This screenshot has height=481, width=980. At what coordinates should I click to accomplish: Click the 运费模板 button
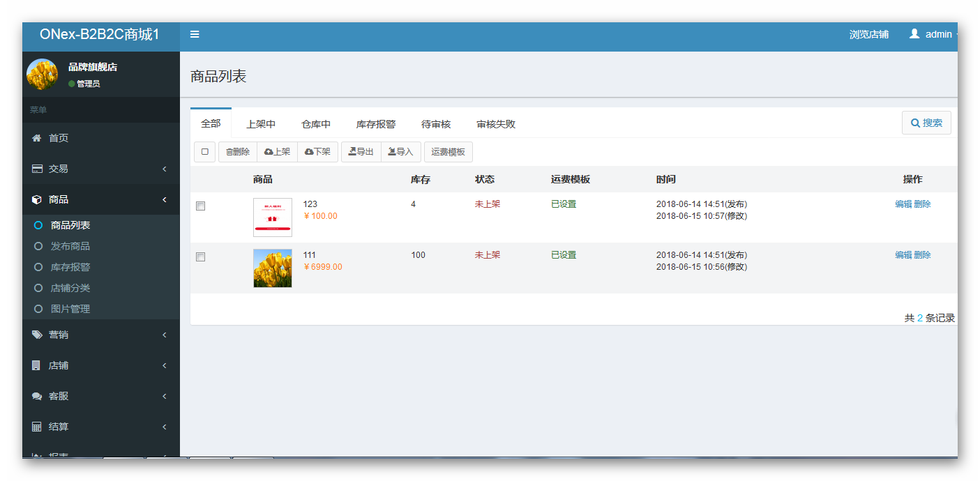pyautogui.click(x=448, y=152)
